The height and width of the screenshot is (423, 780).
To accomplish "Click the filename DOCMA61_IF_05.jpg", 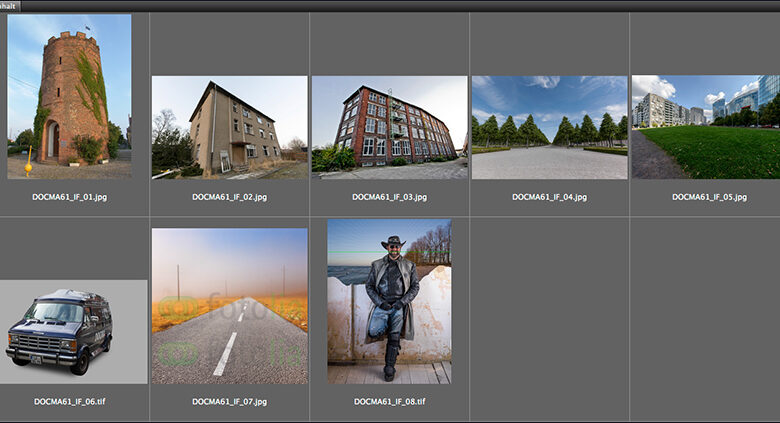I will pos(710,197).
